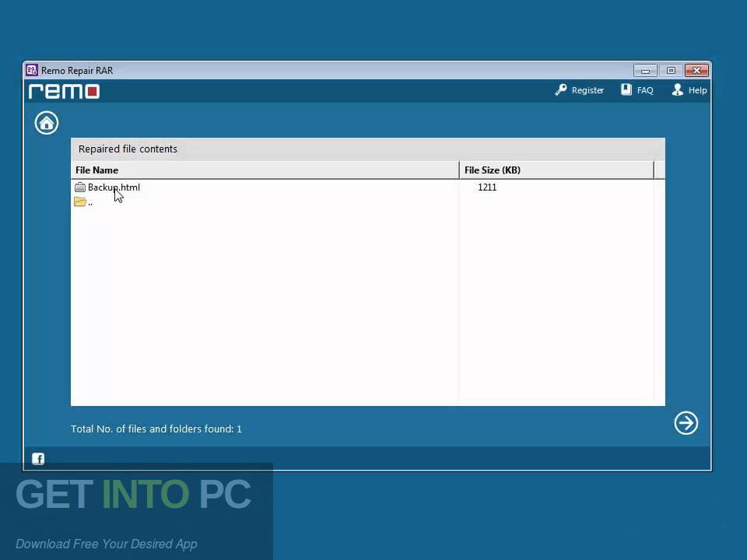Sort by File Name column header
Viewport: 747px width, 560px height.
(265, 170)
